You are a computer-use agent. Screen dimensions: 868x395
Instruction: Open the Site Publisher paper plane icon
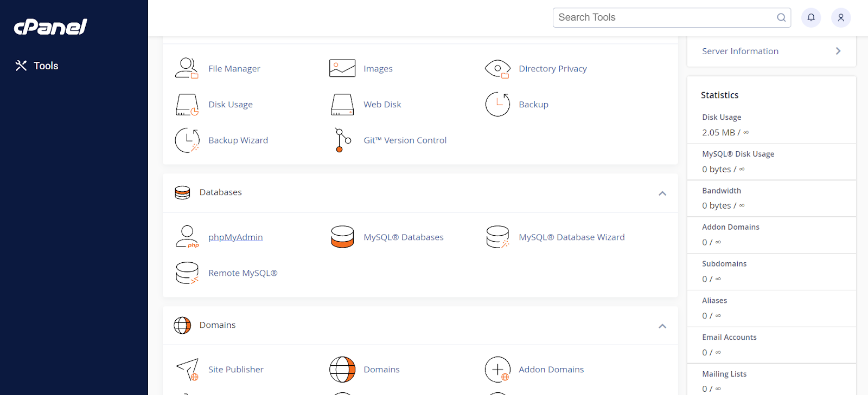(x=188, y=370)
